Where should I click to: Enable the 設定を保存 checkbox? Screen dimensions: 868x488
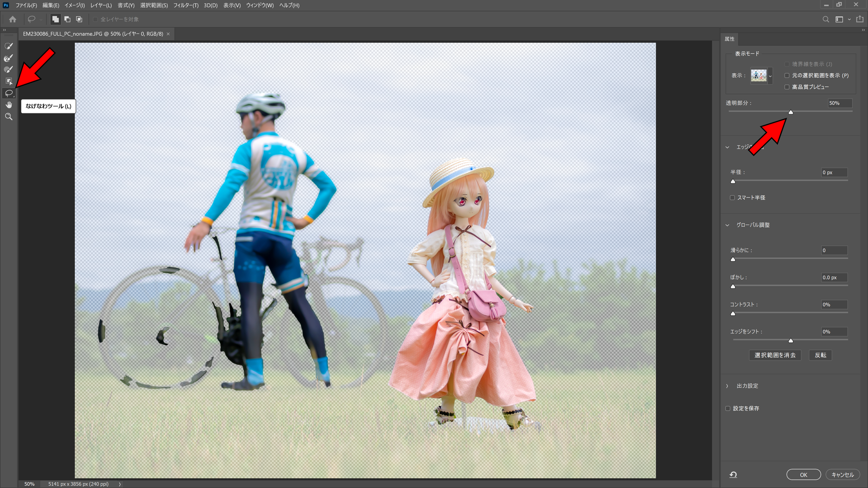coord(728,408)
